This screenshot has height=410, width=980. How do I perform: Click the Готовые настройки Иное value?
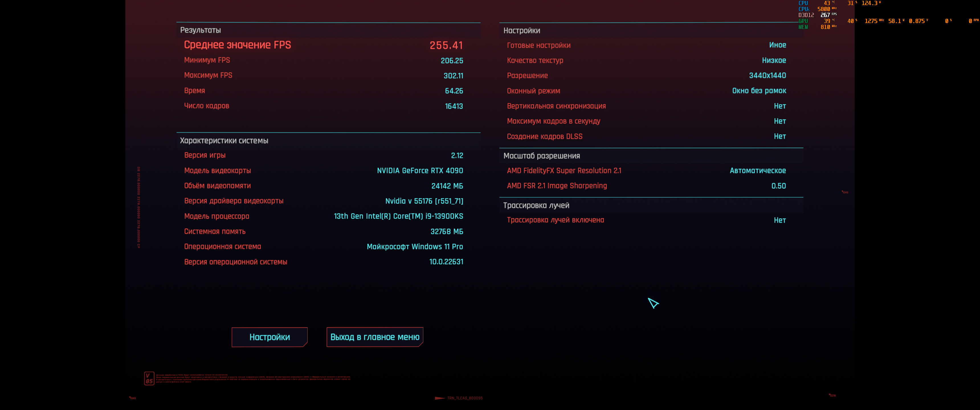pos(777,45)
